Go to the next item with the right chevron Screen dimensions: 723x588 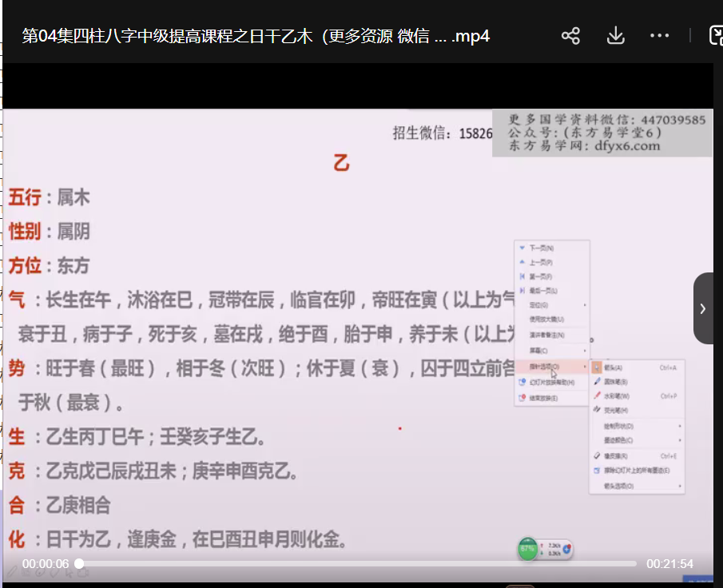click(703, 308)
